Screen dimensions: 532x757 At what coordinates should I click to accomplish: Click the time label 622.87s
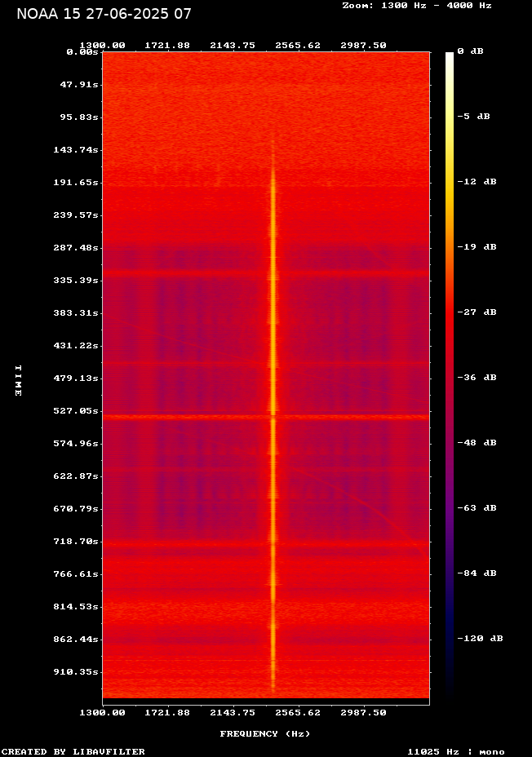pos(76,476)
